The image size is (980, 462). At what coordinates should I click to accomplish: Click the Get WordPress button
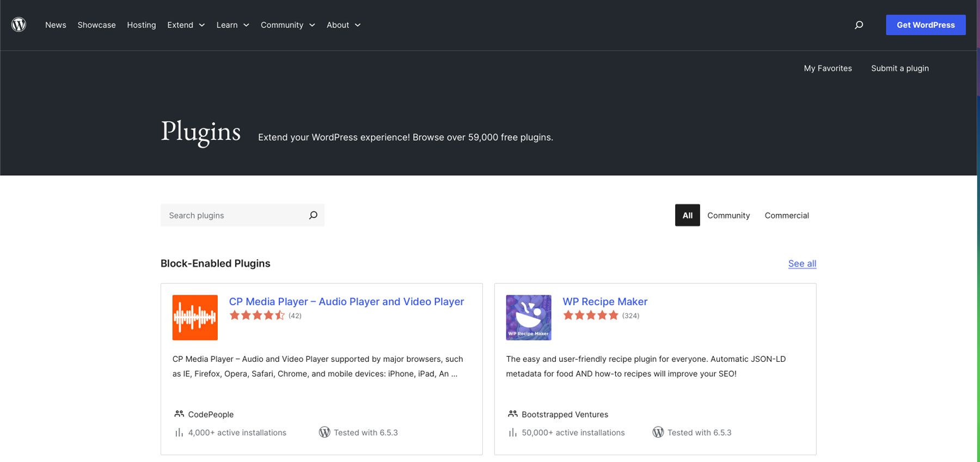click(926, 25)
